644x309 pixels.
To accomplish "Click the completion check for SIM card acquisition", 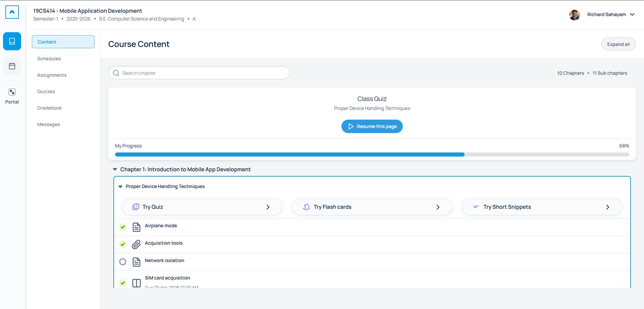I will [x=123, y=283].
